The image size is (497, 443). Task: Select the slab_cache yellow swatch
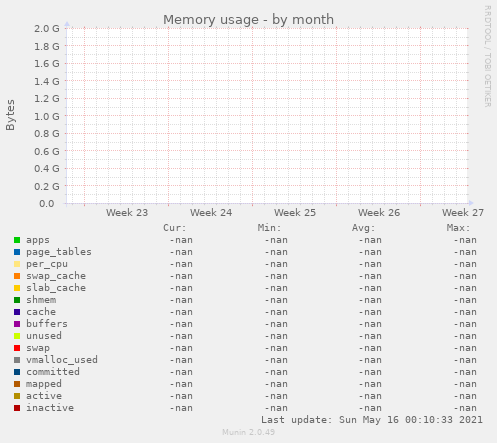pos(17,288)
